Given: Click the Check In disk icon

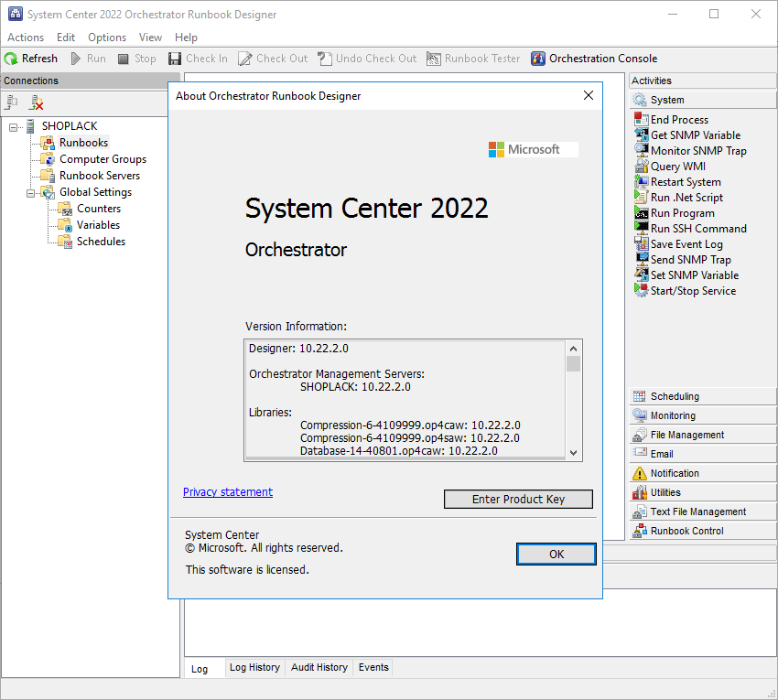Looking at the screenshot, I should click(175, 59).
